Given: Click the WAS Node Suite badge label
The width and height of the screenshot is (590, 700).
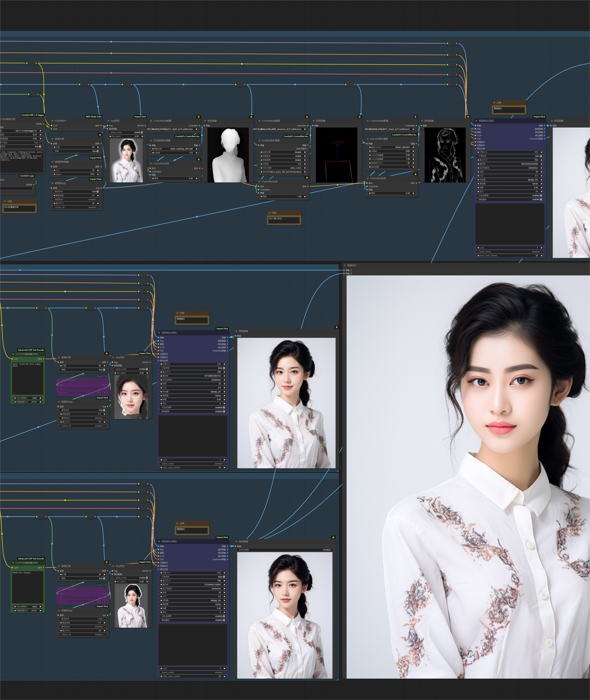Looking at the screenshot, I should (94, 117).
